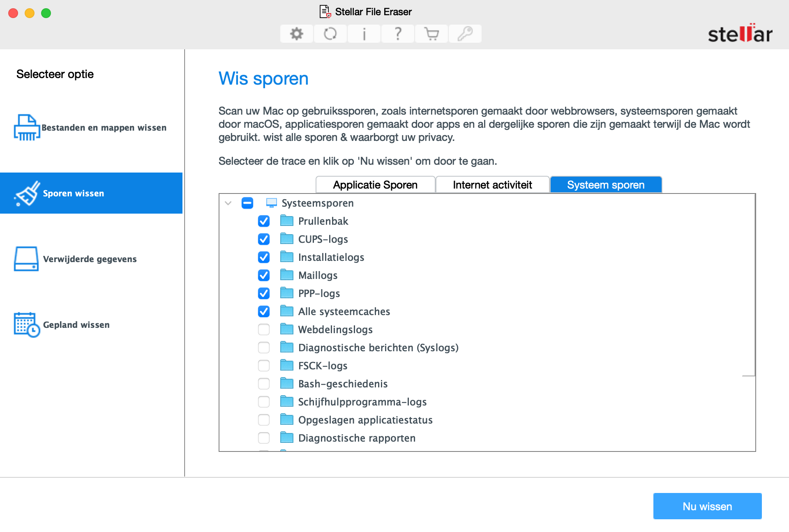This screenshot has width=789, height=532.
Task: Uncheck the Alle systeemcaches checkbox
Action: [264, 311]
